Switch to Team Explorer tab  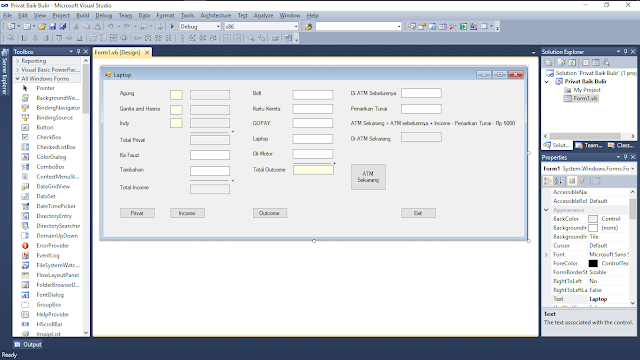tap(589, 145)
